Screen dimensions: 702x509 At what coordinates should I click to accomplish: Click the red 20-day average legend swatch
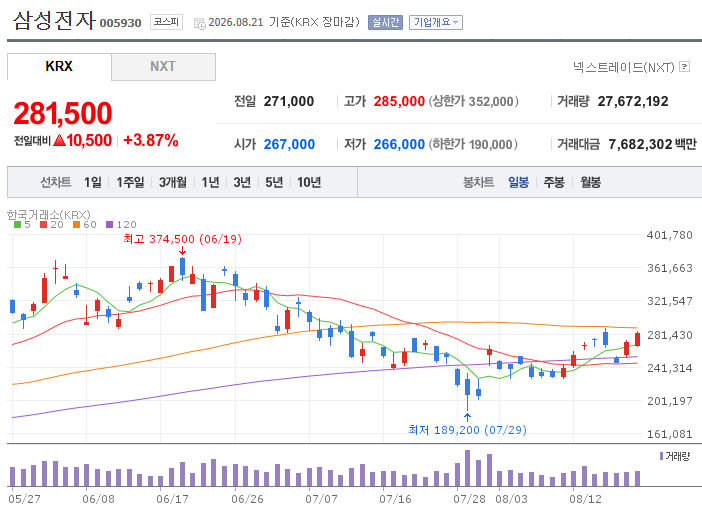[x=43, y=225]
